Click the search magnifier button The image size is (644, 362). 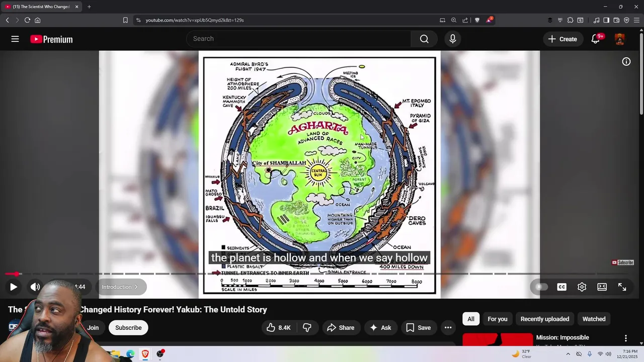pos(424,39)
